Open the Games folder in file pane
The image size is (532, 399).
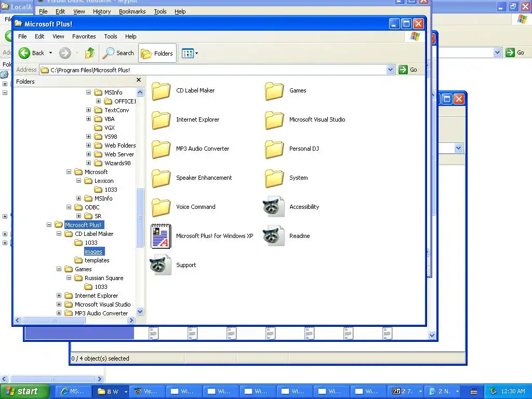tap(274, 90)
